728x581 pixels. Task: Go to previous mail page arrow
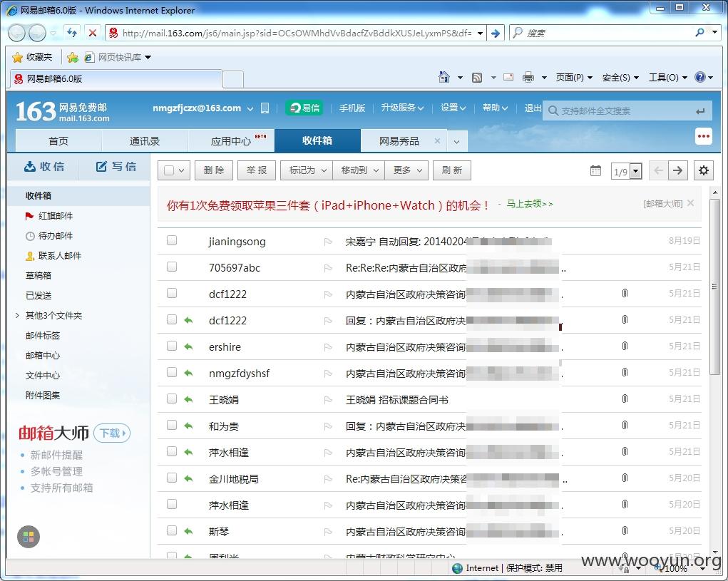click(658, 170)
